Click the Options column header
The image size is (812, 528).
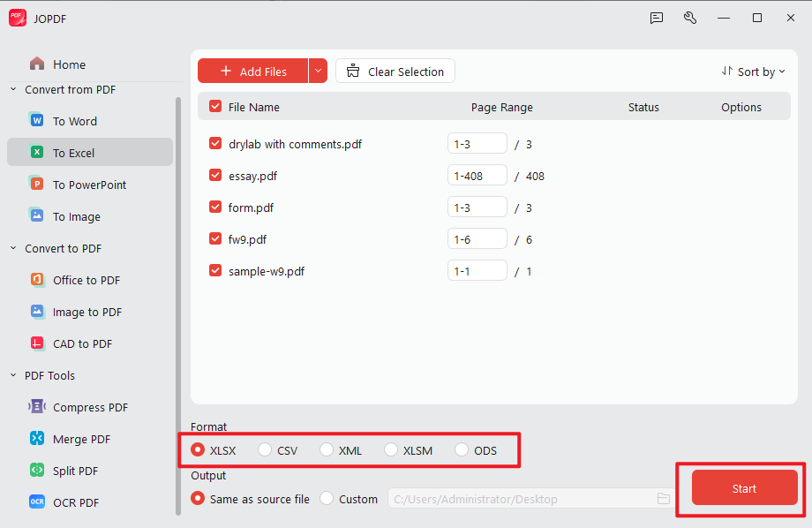(741, 107)
